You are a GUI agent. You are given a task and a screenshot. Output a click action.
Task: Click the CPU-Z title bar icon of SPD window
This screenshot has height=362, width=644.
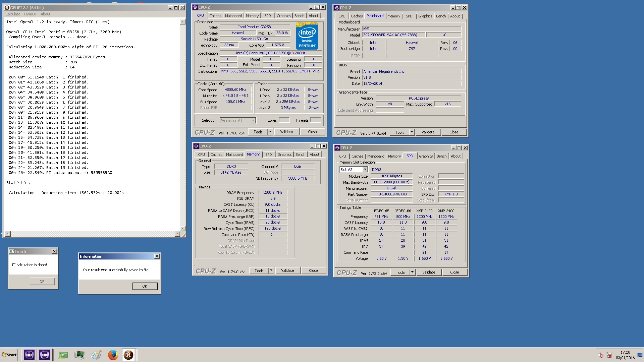[337, 148]
